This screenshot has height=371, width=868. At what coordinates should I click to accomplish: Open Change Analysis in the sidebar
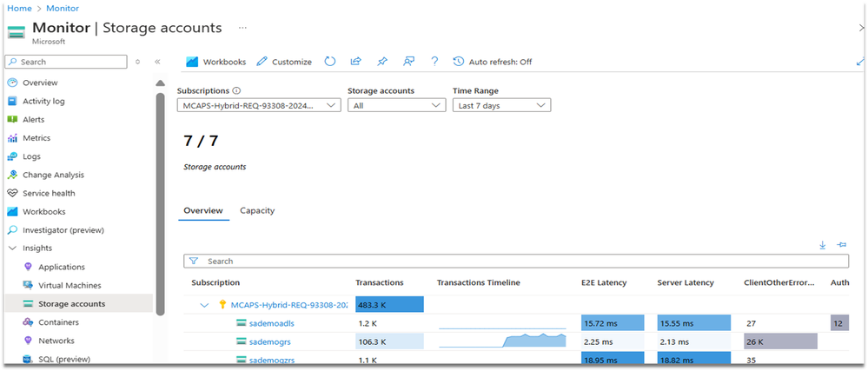[53, 175]
